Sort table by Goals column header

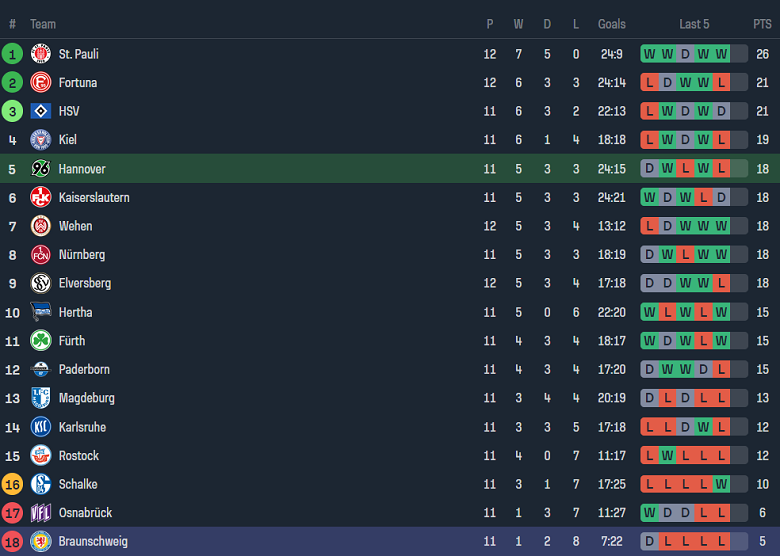[x=611, y=24]
